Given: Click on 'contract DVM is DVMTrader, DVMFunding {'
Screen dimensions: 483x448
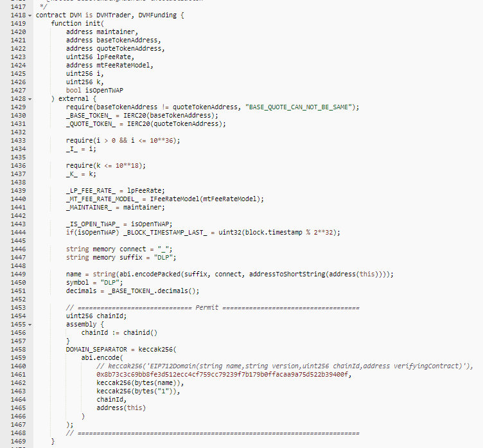Looking at the screenshot, I should click(x=110, y=15).
